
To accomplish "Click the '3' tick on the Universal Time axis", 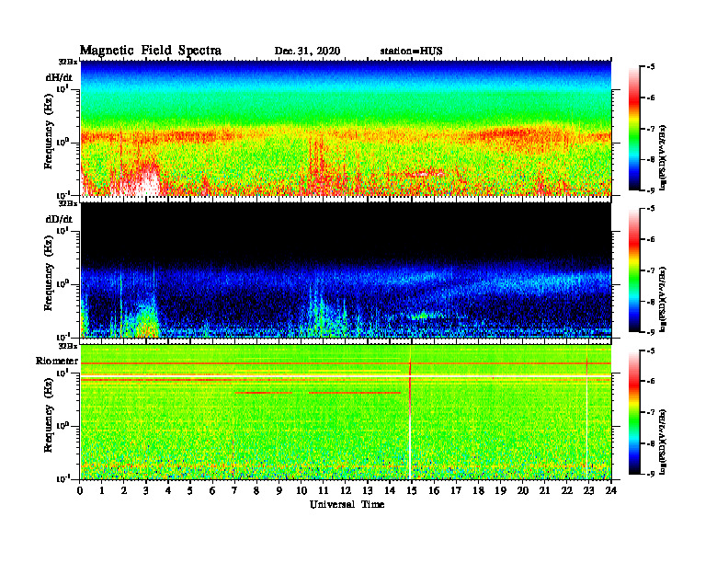I will [x=146, y=490].
